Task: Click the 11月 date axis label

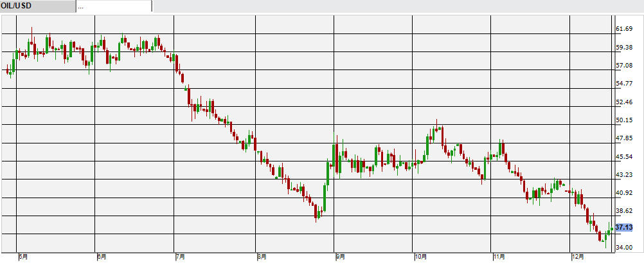Action: (x=499, y=257)
